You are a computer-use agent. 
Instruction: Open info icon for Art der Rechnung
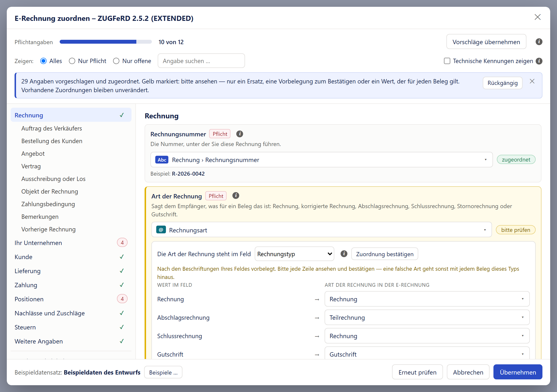click(x=236, y=196)
